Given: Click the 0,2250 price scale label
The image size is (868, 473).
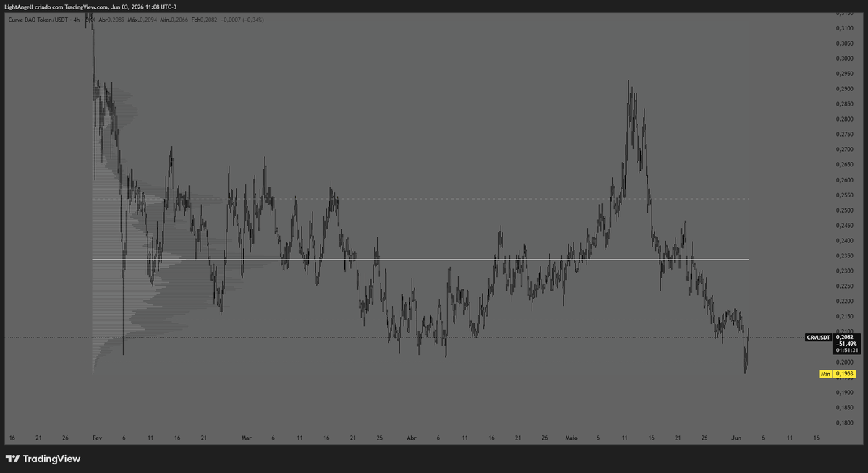Looking at the screenshot, I should click(x=843, y=286).
